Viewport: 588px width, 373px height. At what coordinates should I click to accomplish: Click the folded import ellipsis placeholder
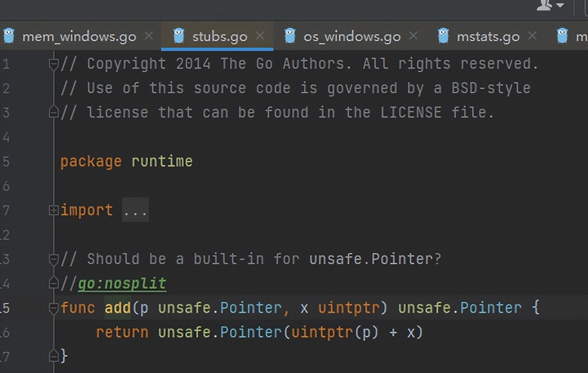(x=136, y=210)
